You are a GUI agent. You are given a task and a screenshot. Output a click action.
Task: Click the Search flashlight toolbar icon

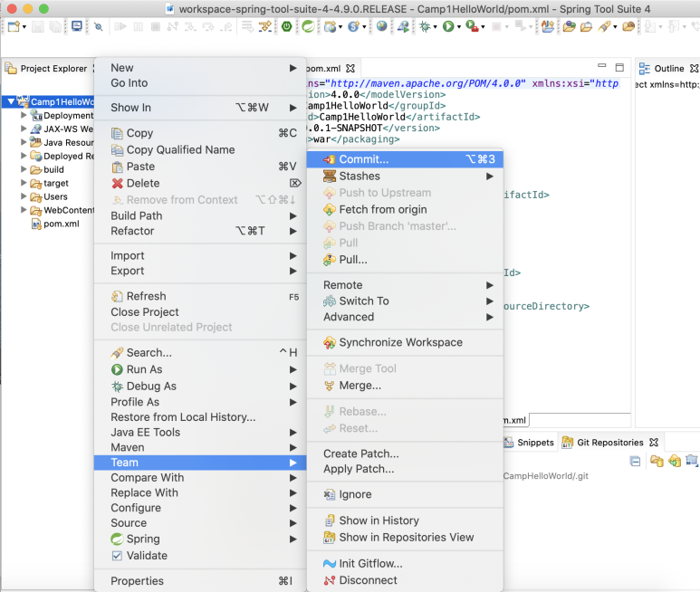click(605, 27)
